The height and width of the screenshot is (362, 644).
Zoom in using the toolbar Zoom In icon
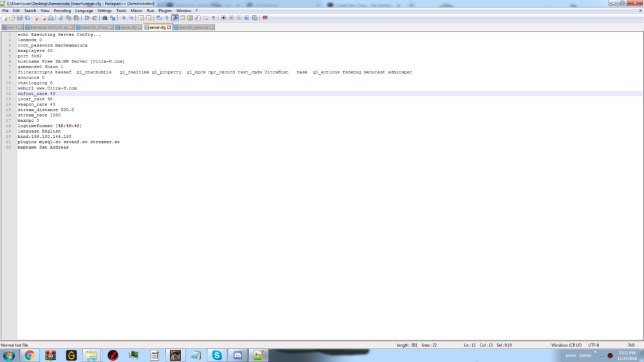(x=123, y=18)
